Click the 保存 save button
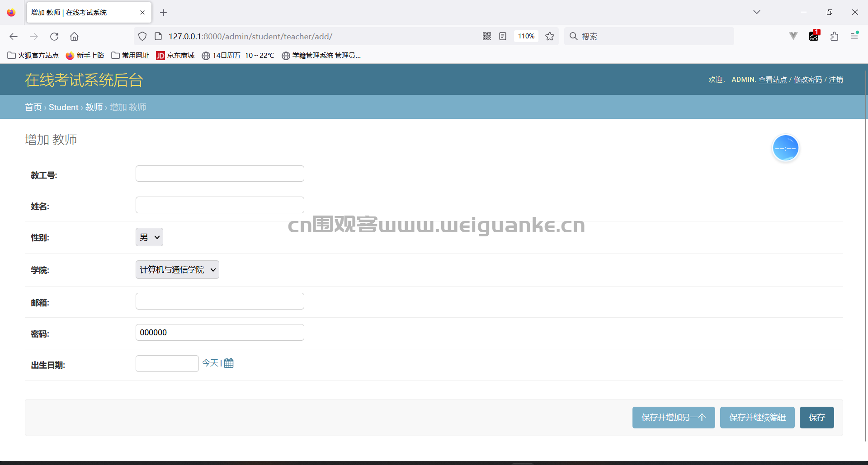 (816, 418)
